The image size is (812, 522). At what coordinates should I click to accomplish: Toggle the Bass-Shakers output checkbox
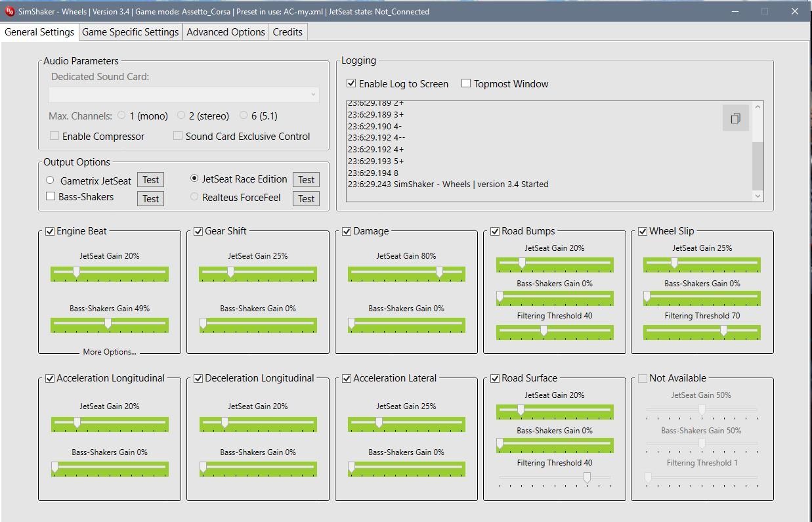[51, 196]
